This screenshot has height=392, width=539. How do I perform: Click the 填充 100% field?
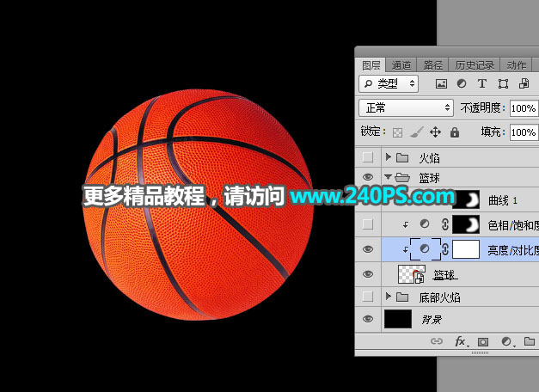coord(524,132)
